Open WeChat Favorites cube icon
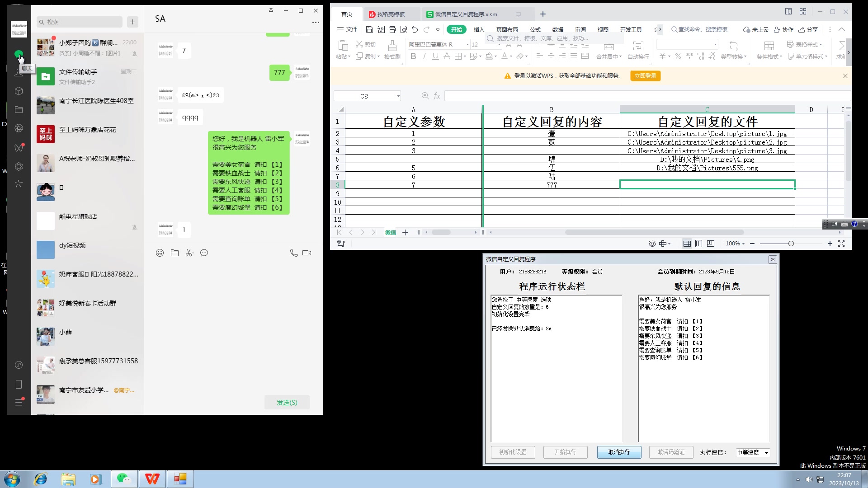Screen dimensions: 868x488 (x=19, y=91)
